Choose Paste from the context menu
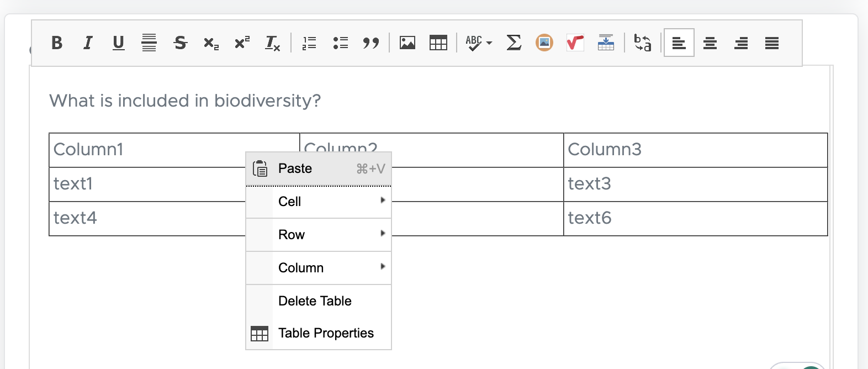 319,168
